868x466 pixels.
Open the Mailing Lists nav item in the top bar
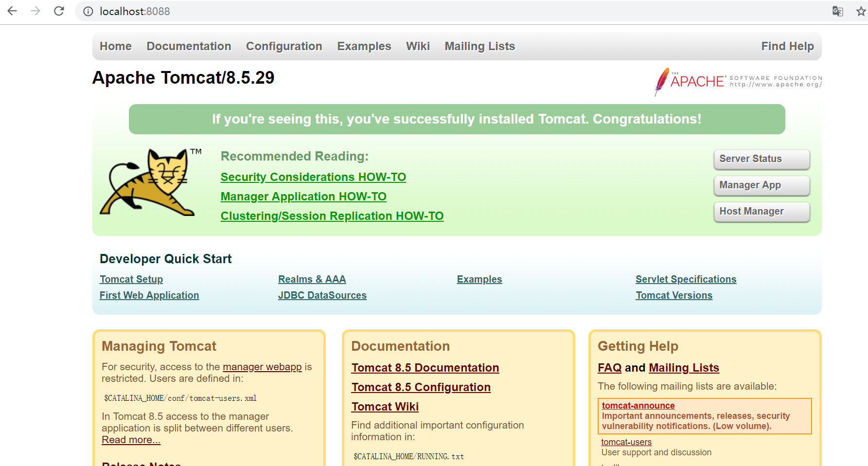480,46
